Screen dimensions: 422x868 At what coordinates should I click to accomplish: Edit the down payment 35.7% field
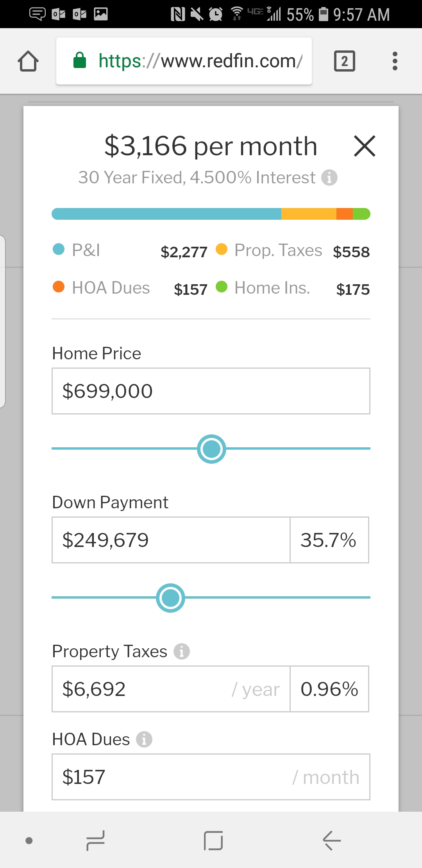point(329,540)
